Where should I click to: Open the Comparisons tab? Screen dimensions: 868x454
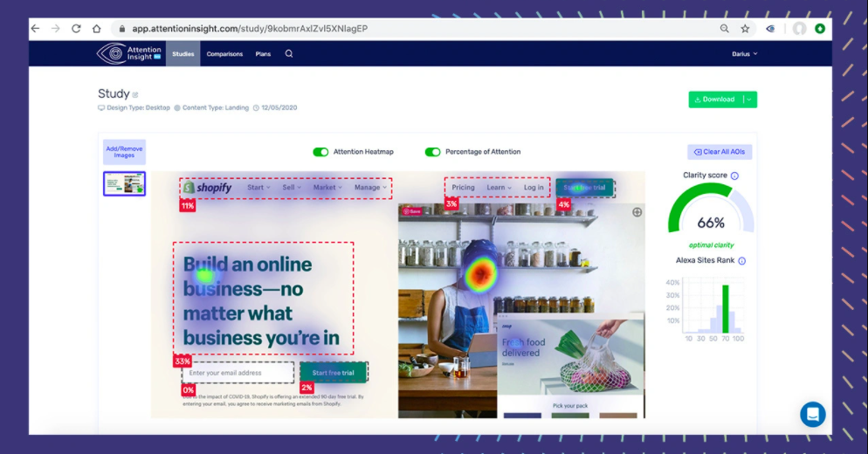point(224,54)
